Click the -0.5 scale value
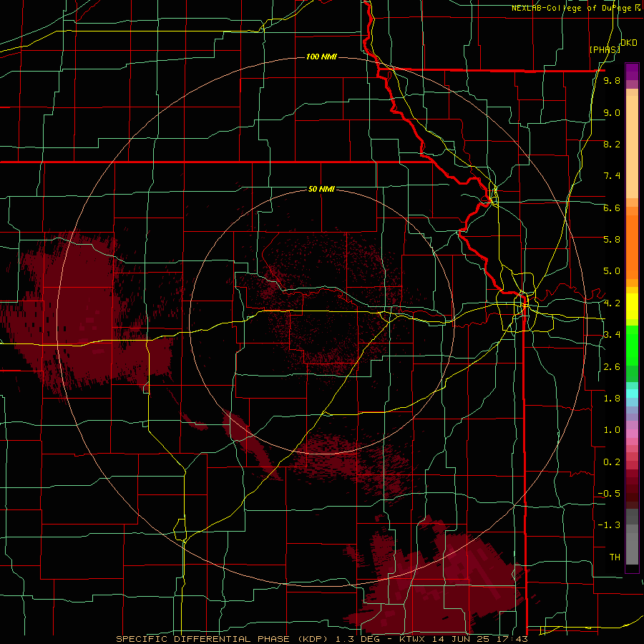Screen dimensions: 644x644 tap(609, 493)
